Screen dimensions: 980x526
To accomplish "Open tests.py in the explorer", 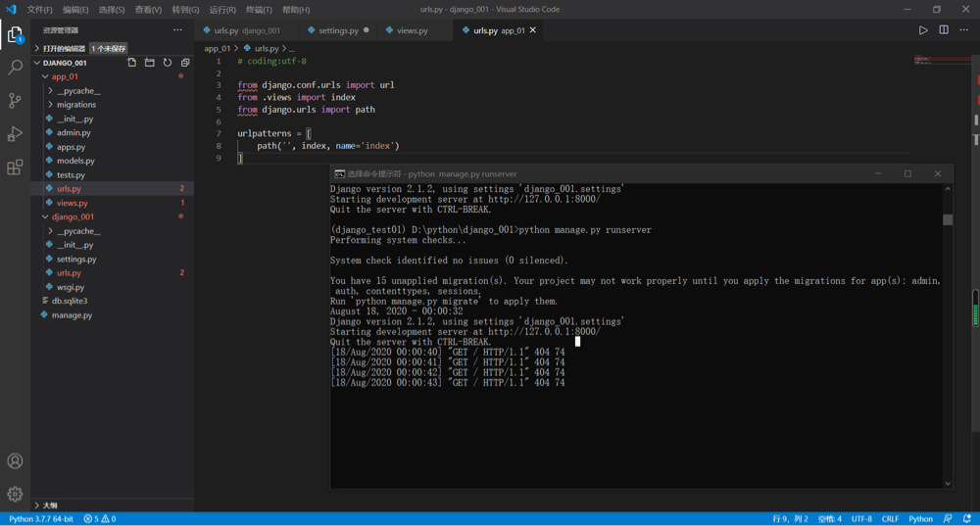I will point(113,175).
